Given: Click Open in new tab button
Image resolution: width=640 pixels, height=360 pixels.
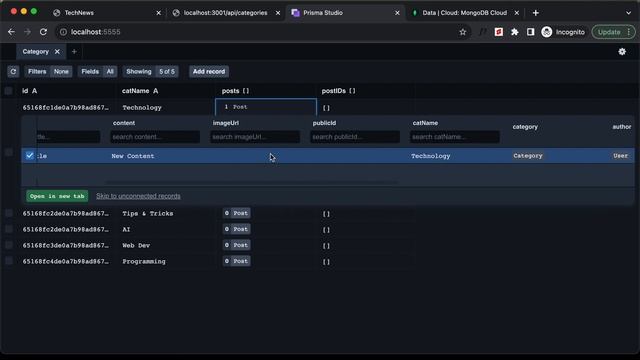Looking at the screenshot, I should 57,196.
